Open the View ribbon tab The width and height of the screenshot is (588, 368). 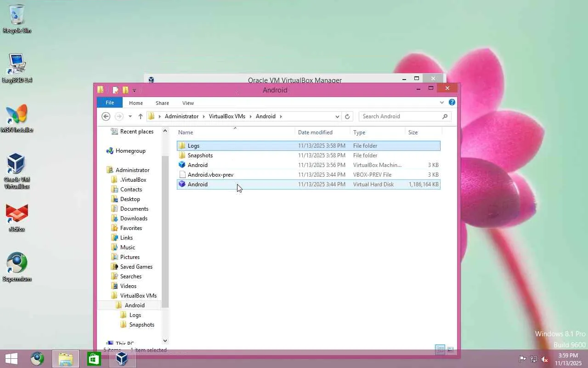(188, 103)
